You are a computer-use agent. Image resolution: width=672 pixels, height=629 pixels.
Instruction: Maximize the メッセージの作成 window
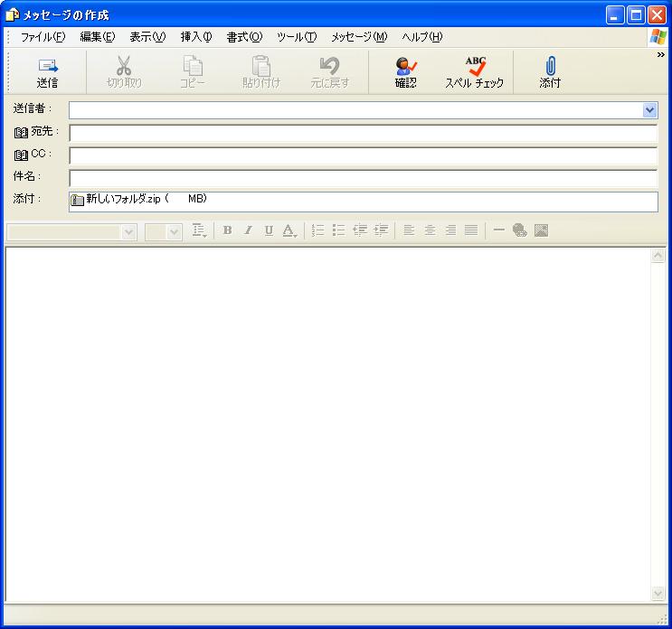pyautogui.click(x=636, y=15)
